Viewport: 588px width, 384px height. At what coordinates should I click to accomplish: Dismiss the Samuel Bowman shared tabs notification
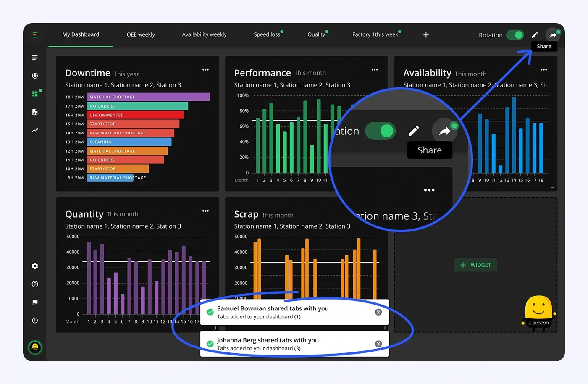[x=378, y=312]
